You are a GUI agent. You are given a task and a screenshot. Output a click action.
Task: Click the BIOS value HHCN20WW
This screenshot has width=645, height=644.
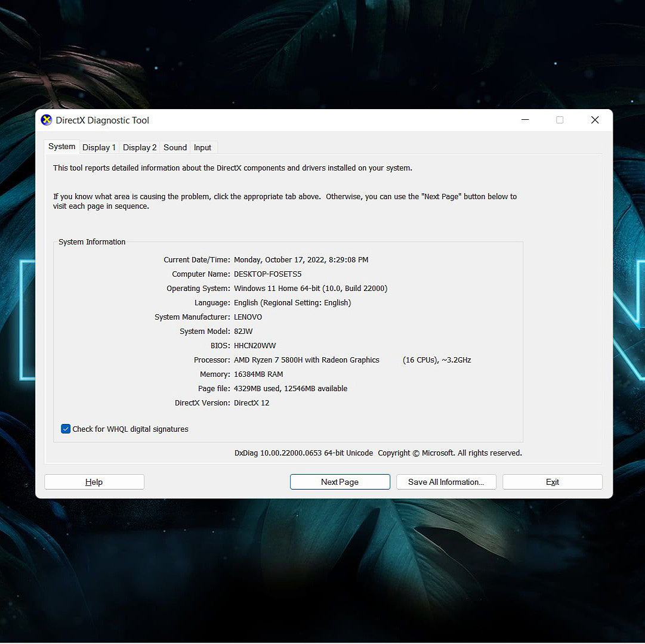[x=255, y=346]
